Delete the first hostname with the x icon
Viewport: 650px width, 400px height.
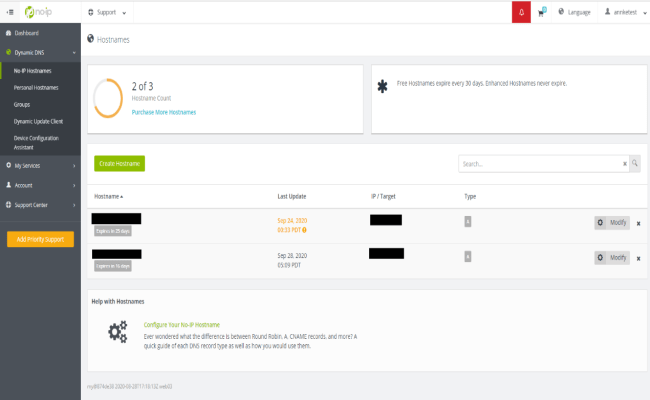638,223
